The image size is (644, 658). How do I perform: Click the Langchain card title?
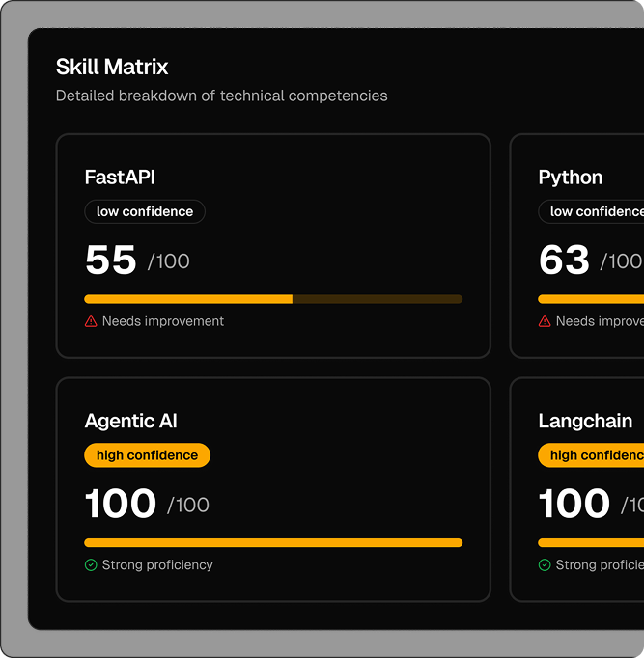pyautogui.click(x=585, y=422)
